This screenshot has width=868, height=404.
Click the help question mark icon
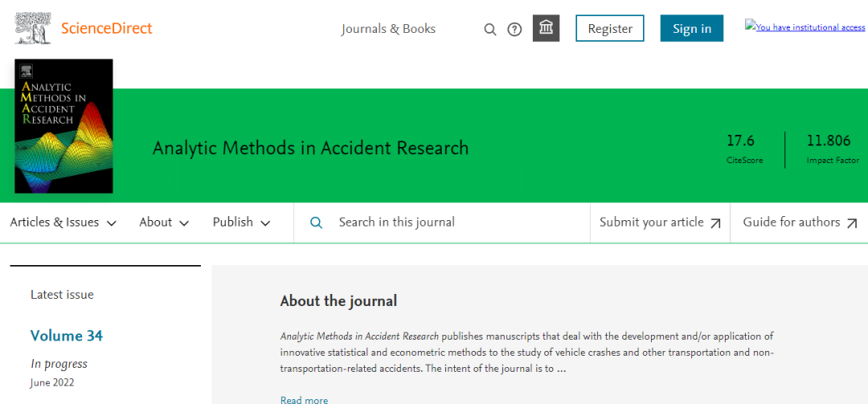(x=514, y=30)
